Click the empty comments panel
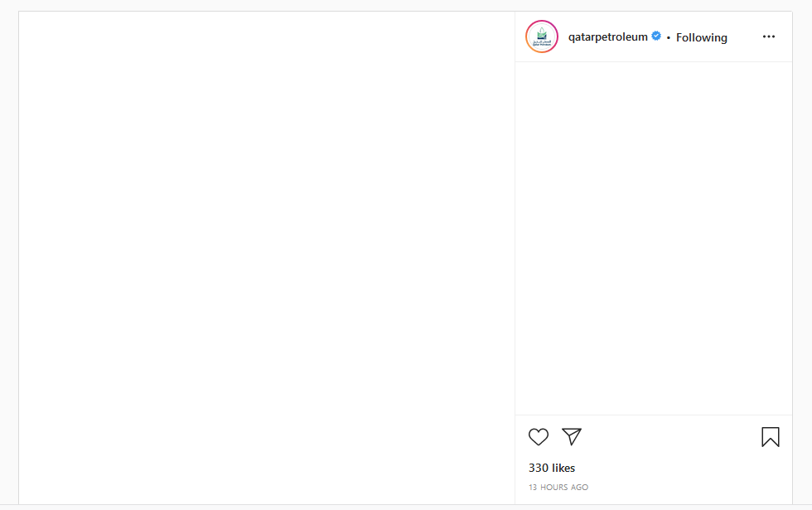812x510 pixels. 653,238
